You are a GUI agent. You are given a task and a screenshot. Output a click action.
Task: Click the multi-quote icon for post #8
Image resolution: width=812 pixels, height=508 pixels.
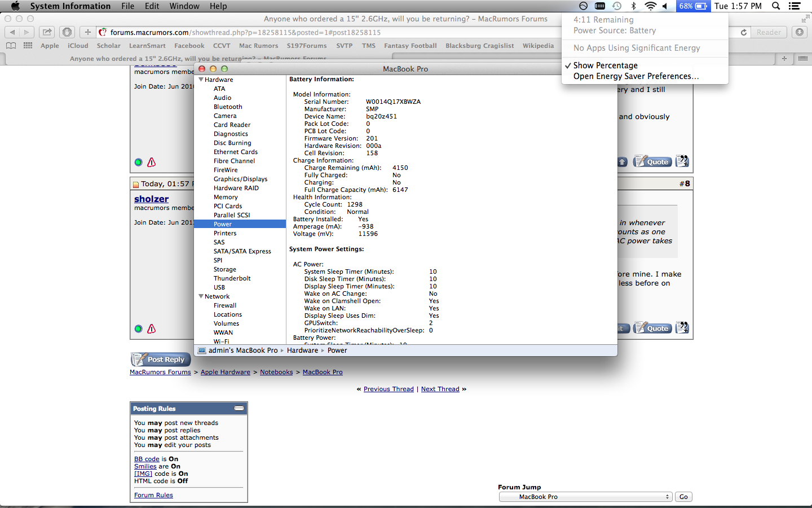pos(682,327)
